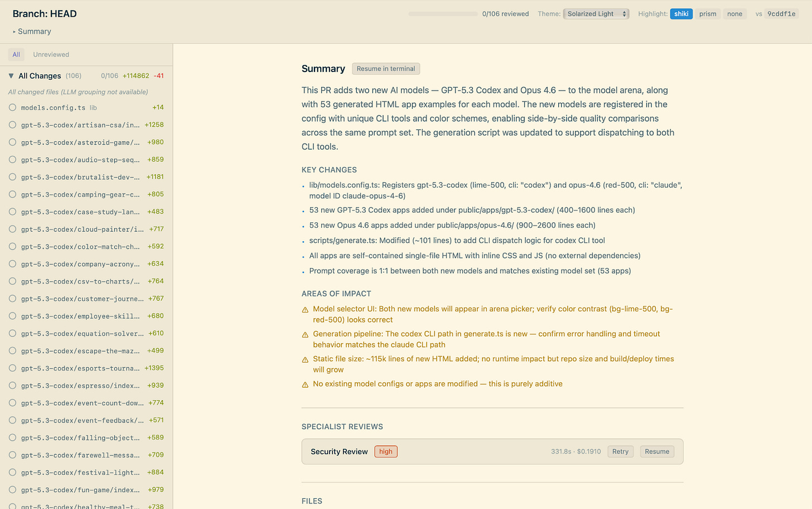The width and height of the screenshot is (812, 509).
Task: Expand the Summary disclosure triangle
Action: tap(14, 31)
